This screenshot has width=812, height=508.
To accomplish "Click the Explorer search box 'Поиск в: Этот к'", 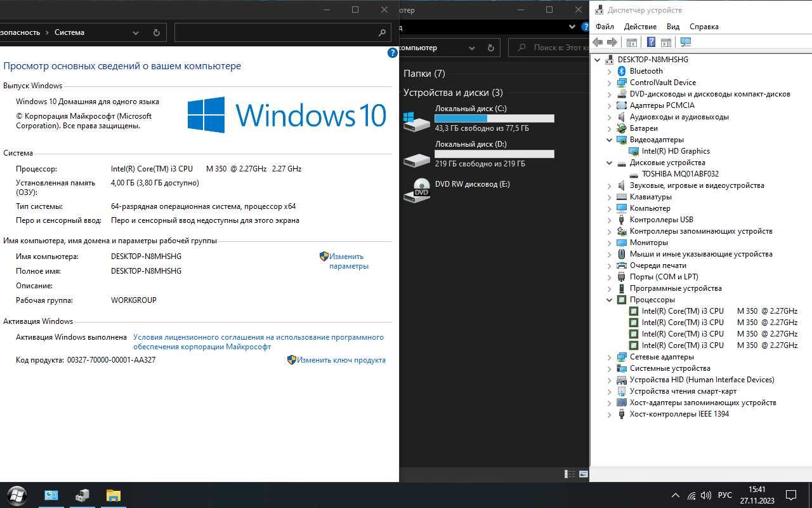I will click(549, 48).
